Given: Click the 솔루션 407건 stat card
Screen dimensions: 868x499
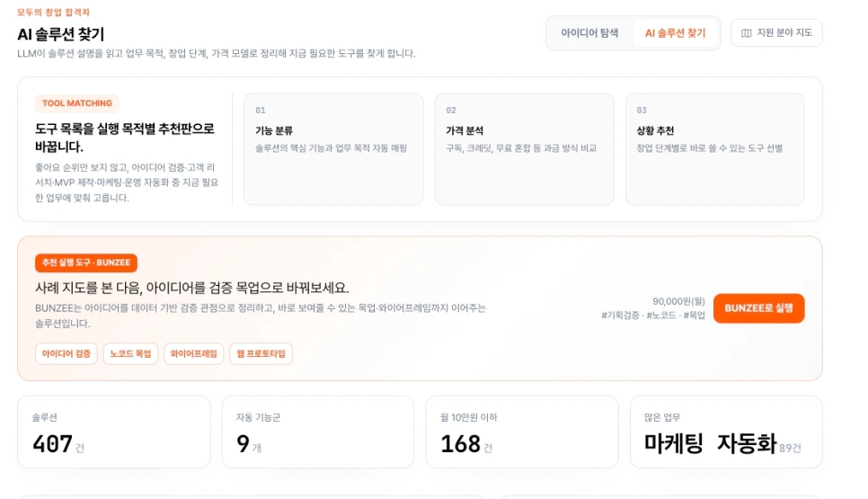Looking at the screenshot, I should pyautogui.click(x=114, y=432).
